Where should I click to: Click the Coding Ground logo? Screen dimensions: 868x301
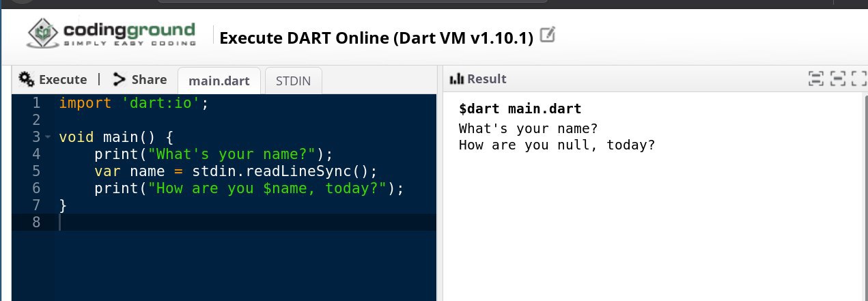click(112, 34)
